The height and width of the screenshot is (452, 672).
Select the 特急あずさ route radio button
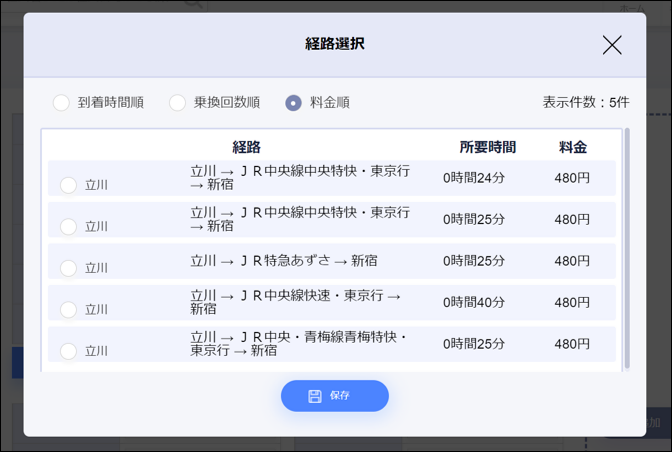[68, 268]
